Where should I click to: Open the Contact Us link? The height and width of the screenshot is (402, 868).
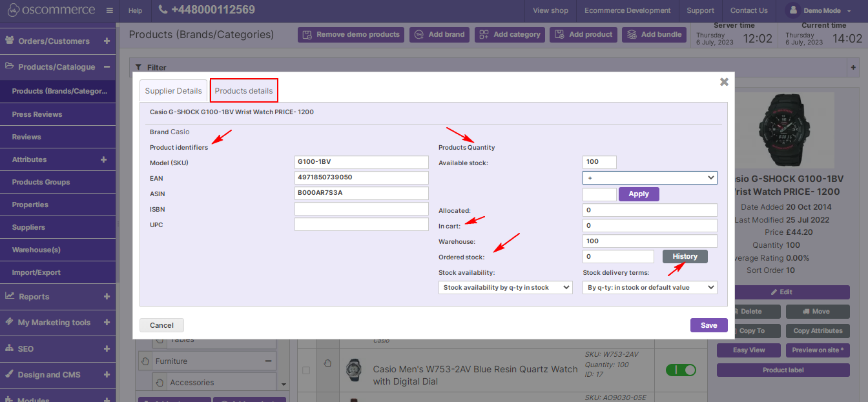pos(749,10)
